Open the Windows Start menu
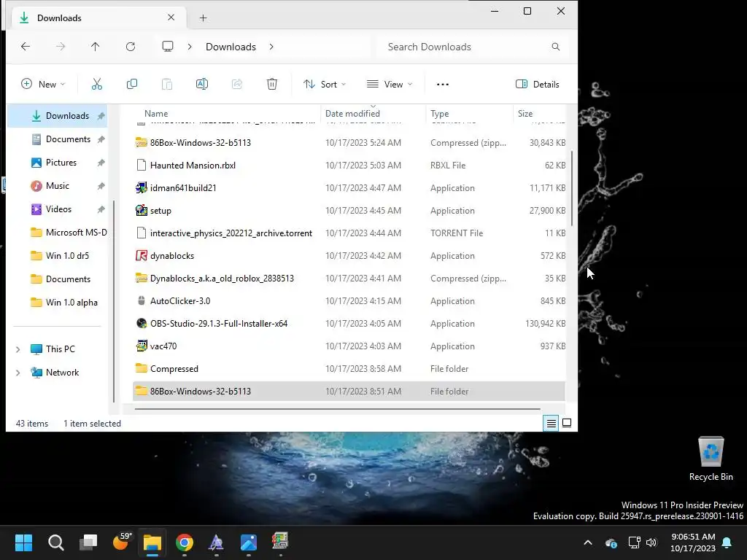This screenshot has width=747, height=560. (24, 542)
